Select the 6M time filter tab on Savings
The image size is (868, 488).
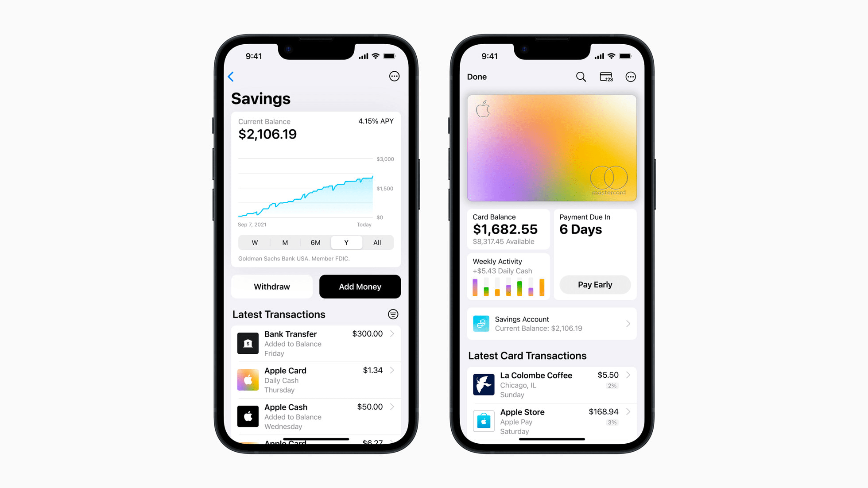coord(315,242)
